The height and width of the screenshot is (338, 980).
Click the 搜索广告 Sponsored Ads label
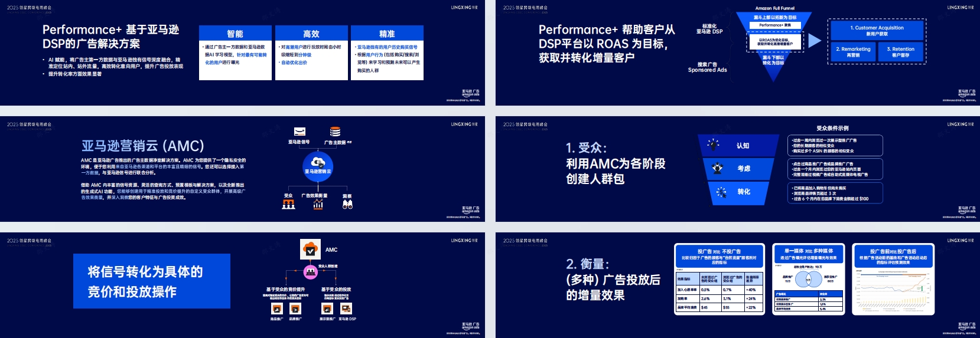click(707, 67)
